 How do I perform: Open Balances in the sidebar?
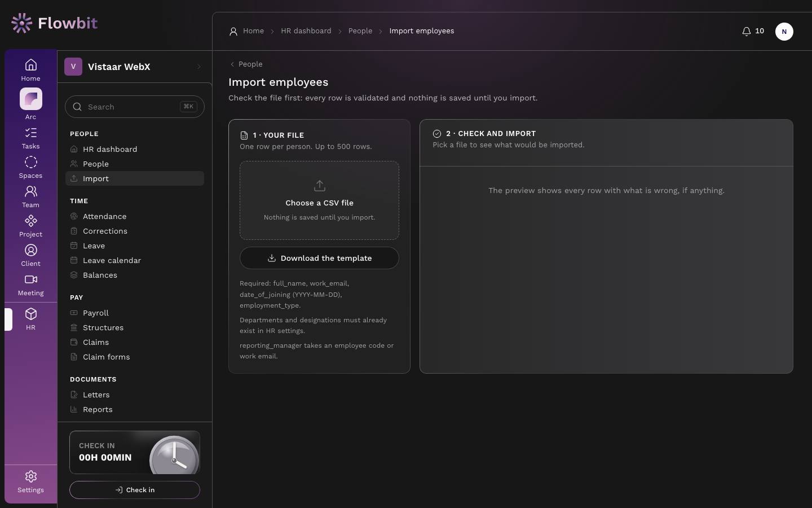135,275
